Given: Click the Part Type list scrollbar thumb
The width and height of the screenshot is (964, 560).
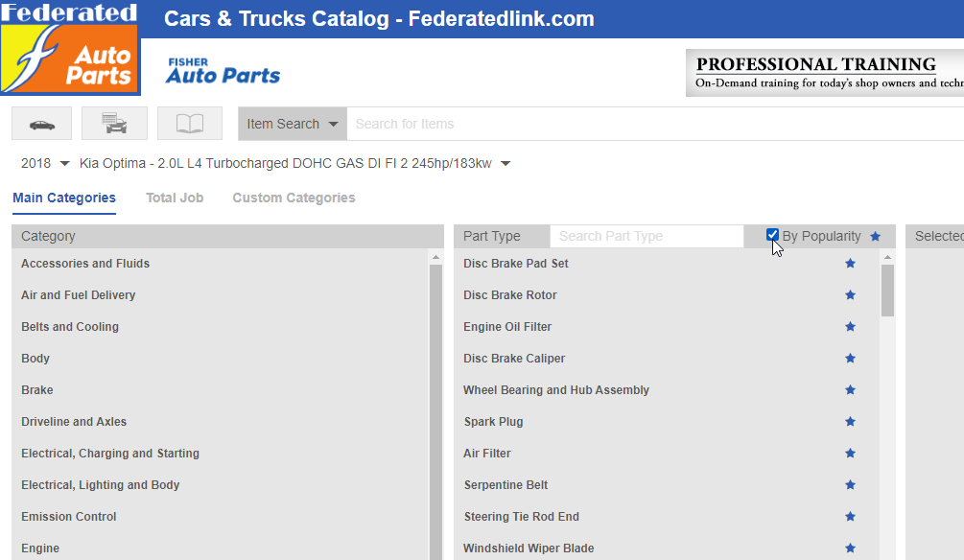Looking at the screenshot, I should (x=887, y=290).
